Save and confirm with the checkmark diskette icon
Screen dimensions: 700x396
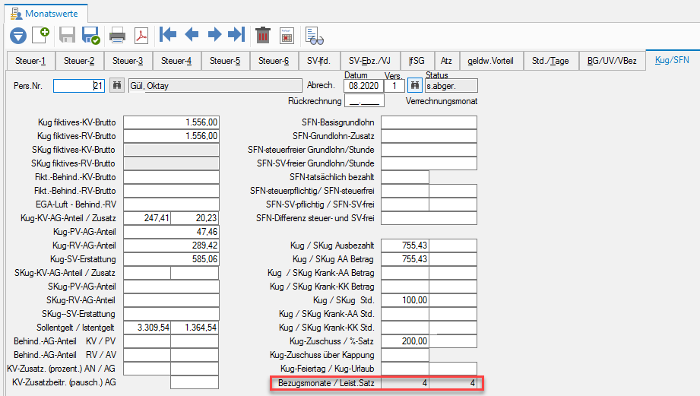[91, 35]
